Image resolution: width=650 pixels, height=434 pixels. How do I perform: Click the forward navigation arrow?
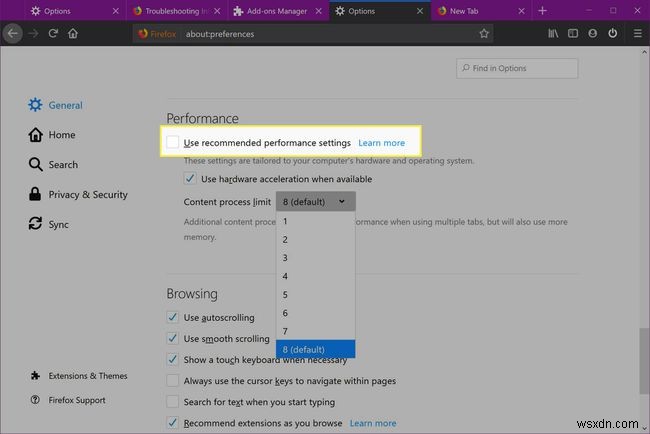[x=33, y=34]
